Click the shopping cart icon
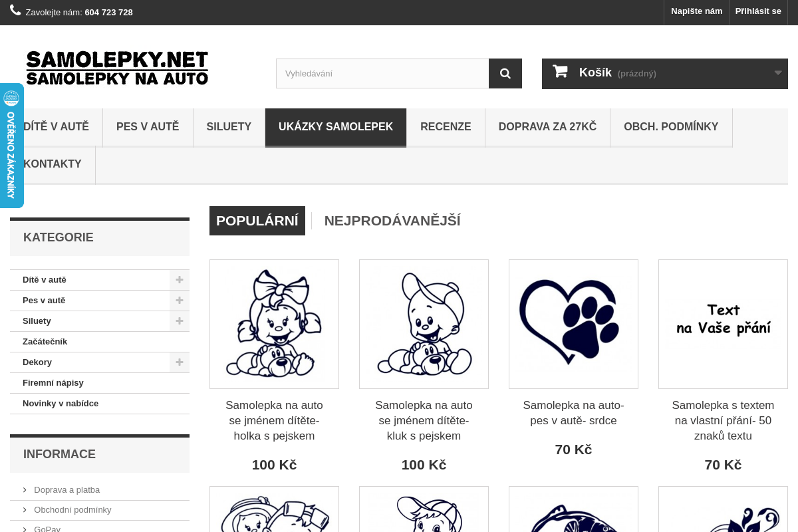798x532 pixels. (x=560, y=72)
